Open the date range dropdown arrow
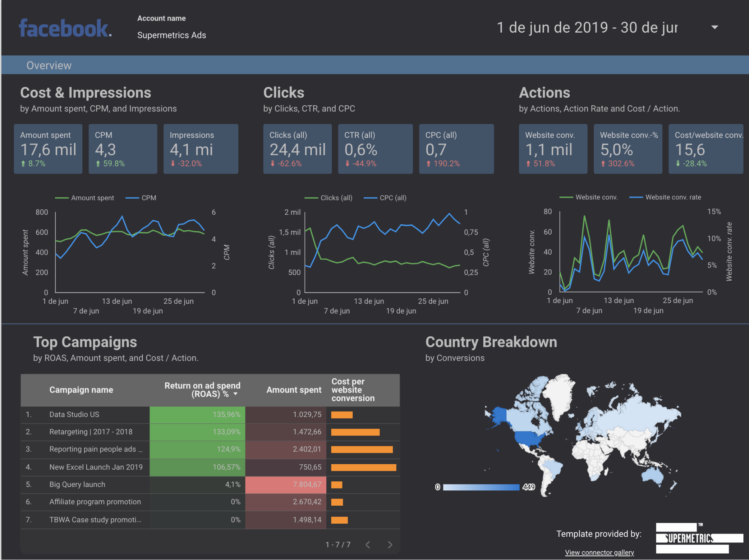 (x=715, y=27)
